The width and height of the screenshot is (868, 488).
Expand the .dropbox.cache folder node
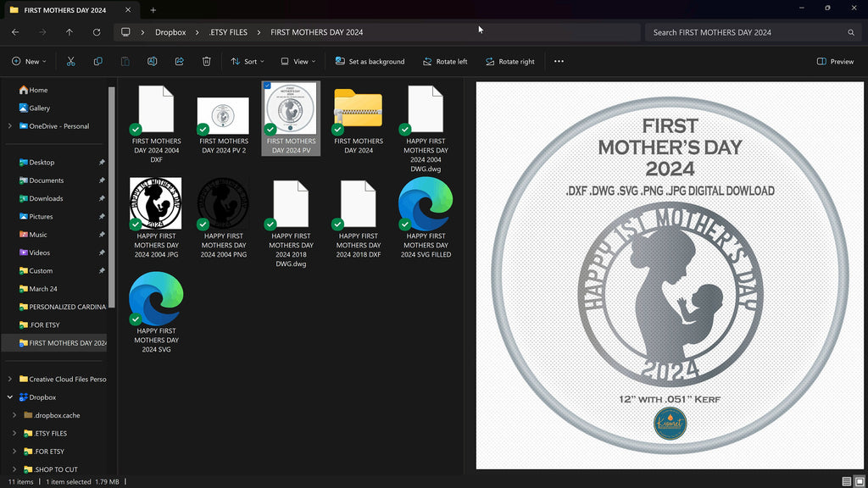15,415
